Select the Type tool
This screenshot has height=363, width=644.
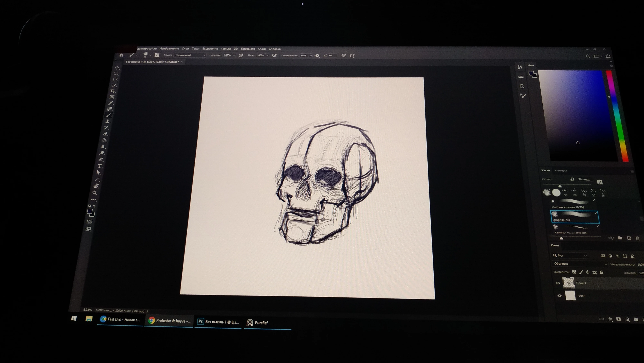pos(100,166)
